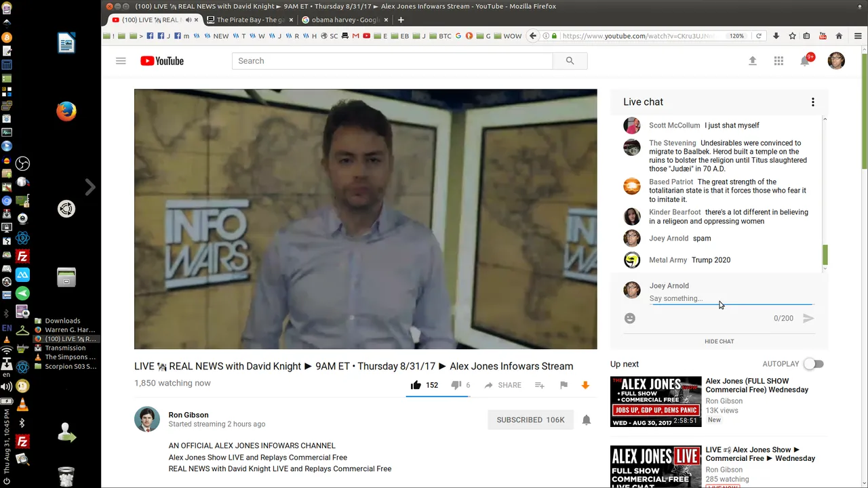Image resolution: width=868 pixels, height=488 pixels.
Task: Click the SUBSCRIBED 106K button
Action: click(530, 420)
